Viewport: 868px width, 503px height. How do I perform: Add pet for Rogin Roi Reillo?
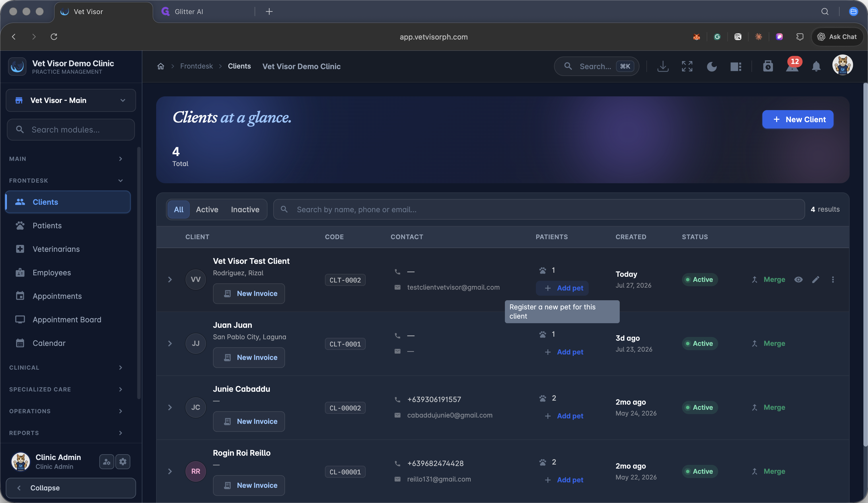click(562, 480)
